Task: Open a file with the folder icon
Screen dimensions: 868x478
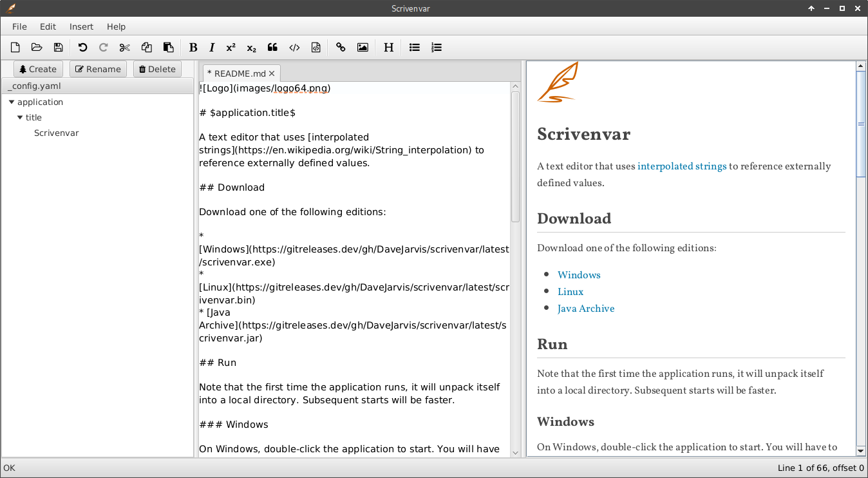Action: pyautogui.click(x=37, y=47)
